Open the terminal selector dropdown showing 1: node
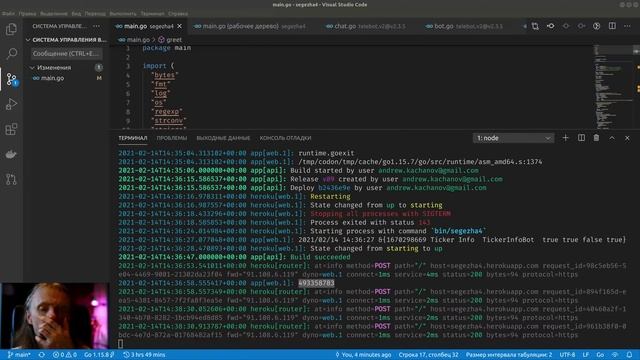 click(x=513, y=138)
